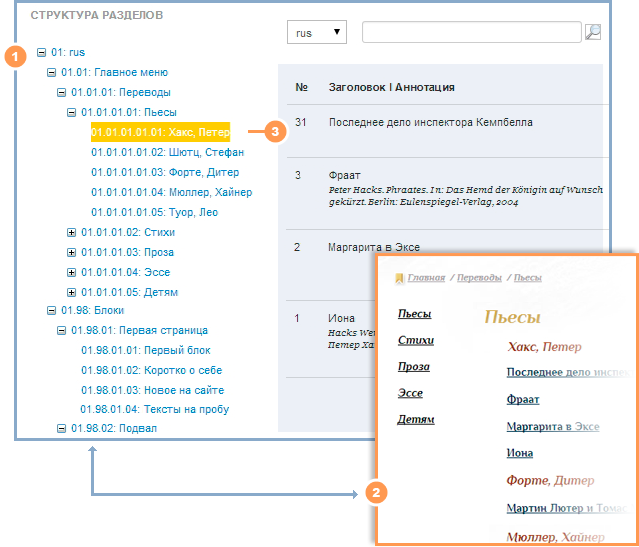
Task: Click the bookmark icon before Главная breadcrumb
Action: click(x=399, y=278)
